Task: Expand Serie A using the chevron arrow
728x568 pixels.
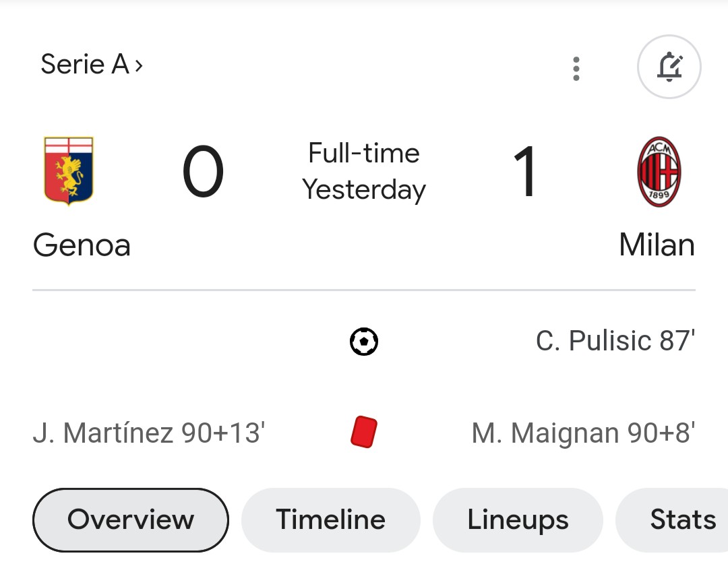Action: point(139,65)
